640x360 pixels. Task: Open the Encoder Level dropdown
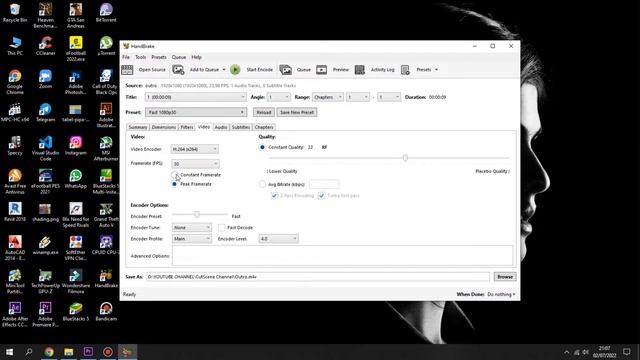pos(278,239)
